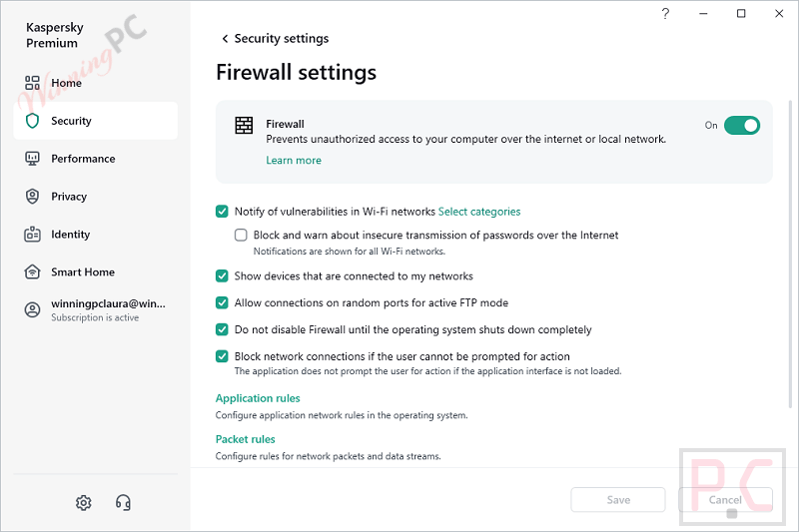Open Application rules link
Viewport: 799px width, 532px height.
pos(258,398)
